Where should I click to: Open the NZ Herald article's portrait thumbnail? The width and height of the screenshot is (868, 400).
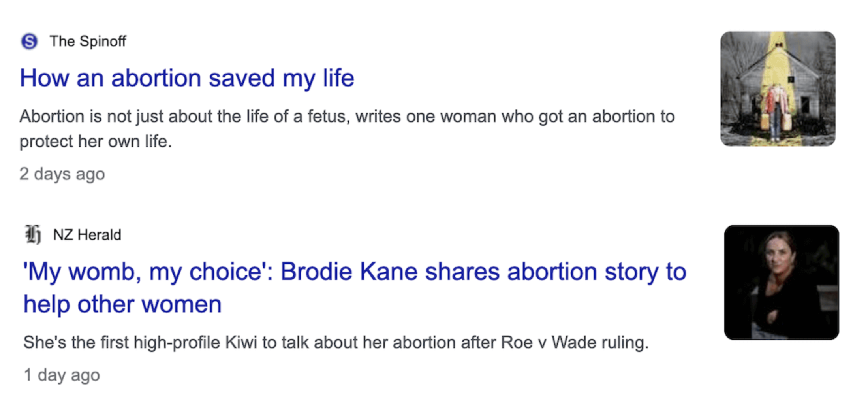pos(782,282)
